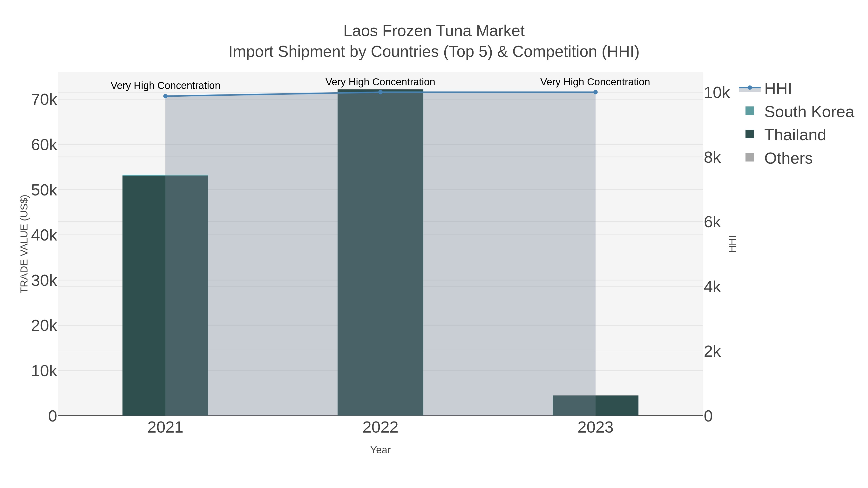Select the 2022 HHI data point

point(380,92)
